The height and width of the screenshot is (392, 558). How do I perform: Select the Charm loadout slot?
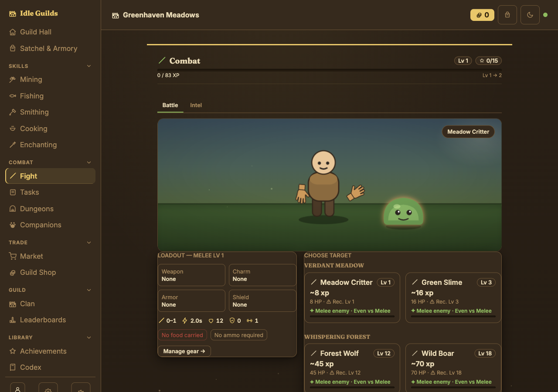pyautogui.click(x=262, y=275)
